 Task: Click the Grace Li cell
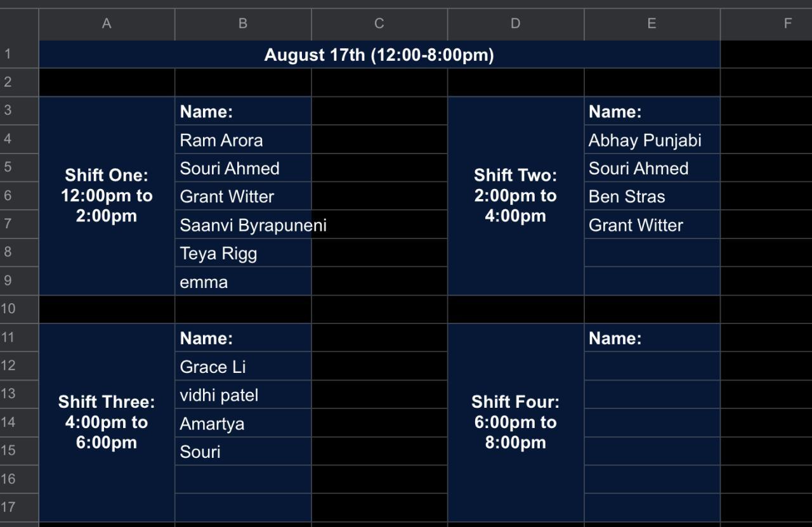coord(243,367)
